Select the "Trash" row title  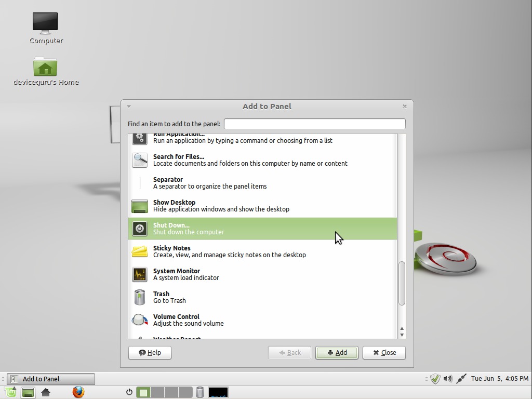click(x=161, y=294)
